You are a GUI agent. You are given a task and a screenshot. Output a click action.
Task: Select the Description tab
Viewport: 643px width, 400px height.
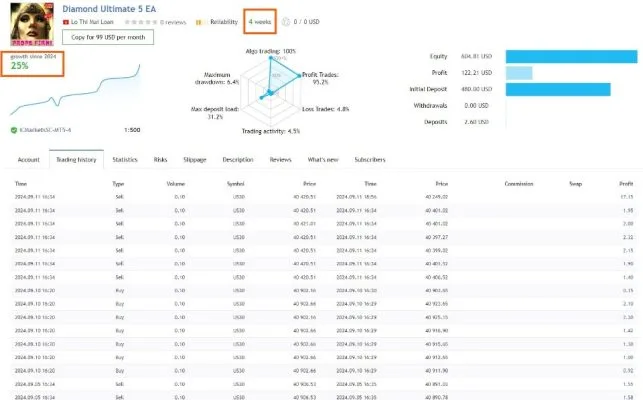pos(238,160)
